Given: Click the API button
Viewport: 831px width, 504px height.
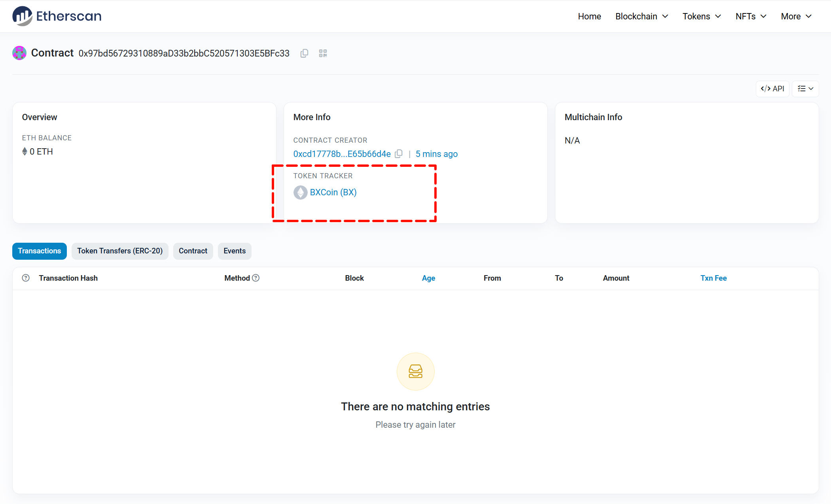Looking at the screenshot, I should click(x=772, y=89).
